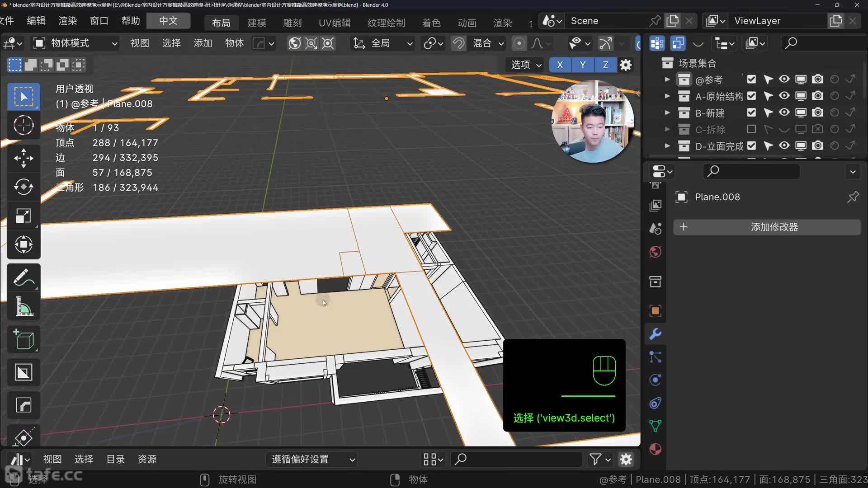Open the 物体模式 mode dropdown

click(x=75, y=43)
